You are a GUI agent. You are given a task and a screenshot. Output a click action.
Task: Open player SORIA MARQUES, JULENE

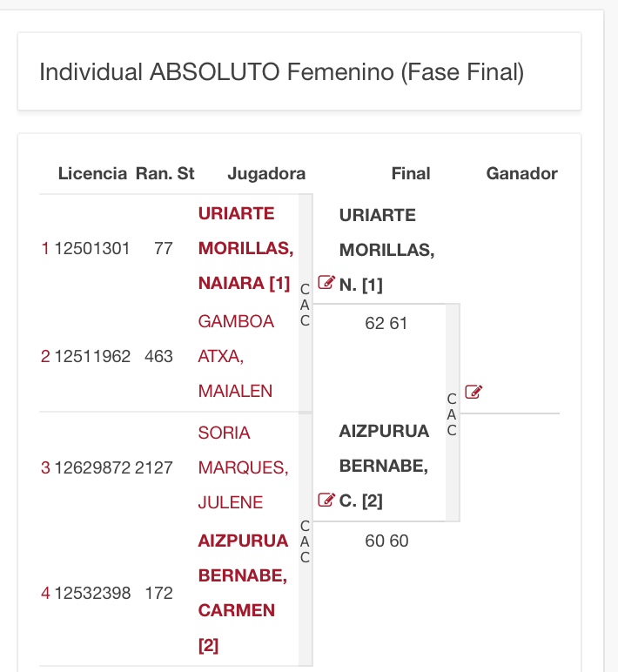pyautogui.click(x=243, y=467)
